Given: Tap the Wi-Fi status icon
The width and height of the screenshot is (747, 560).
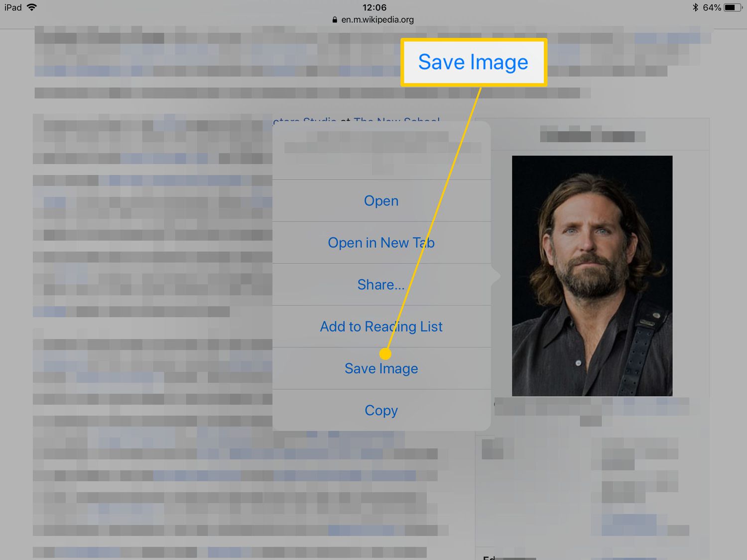Looking at the screenshot, I should coord(32,7).
